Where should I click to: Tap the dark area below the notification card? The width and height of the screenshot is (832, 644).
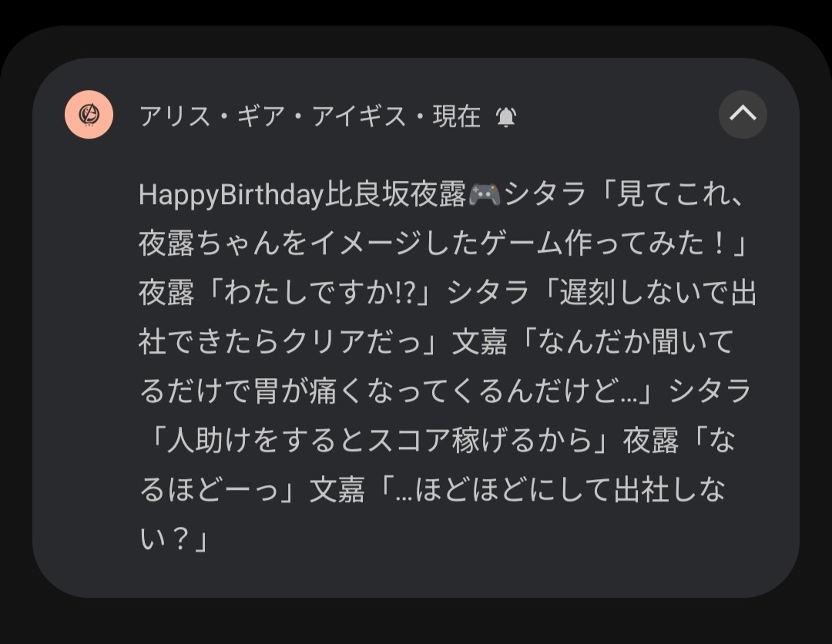pyautogui.click(x=416, y=621)
